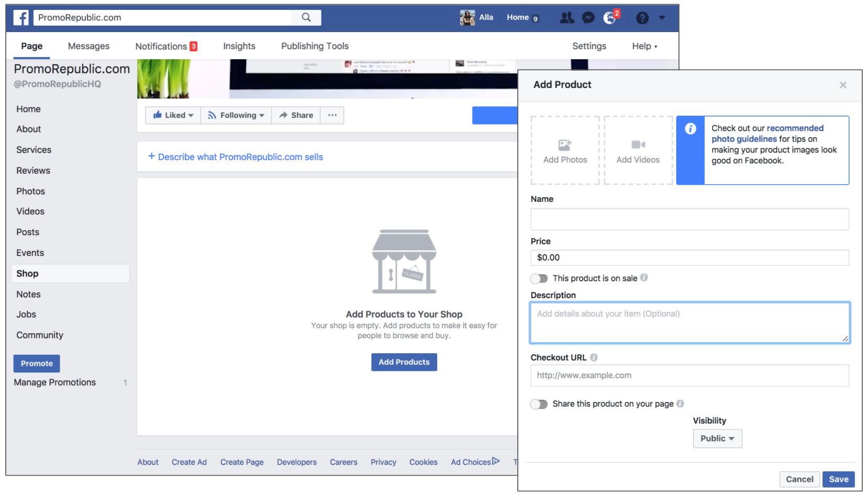
Task: Click the Cancel button
Action: click(x=799, y=479)
